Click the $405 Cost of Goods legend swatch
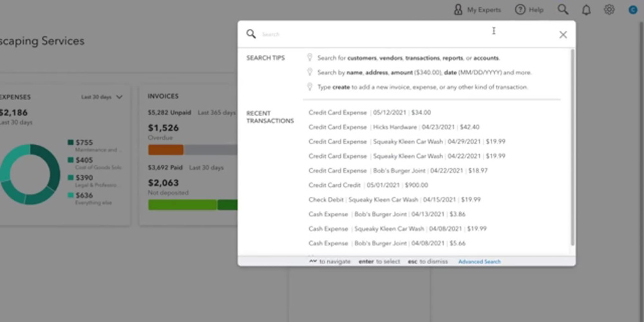The width and height of the screenshot is (644, 322). click(71, 160)
